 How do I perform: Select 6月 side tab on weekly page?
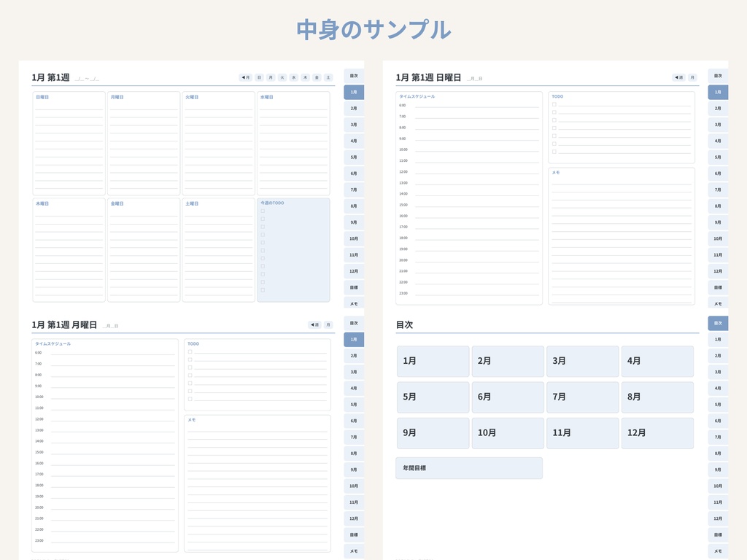tap(354, 174)
